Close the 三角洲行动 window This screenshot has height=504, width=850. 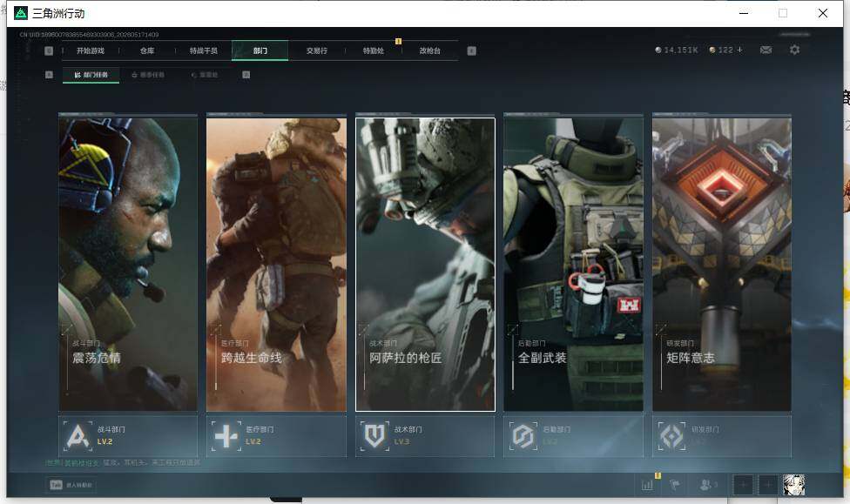click(x=822, y=13)
